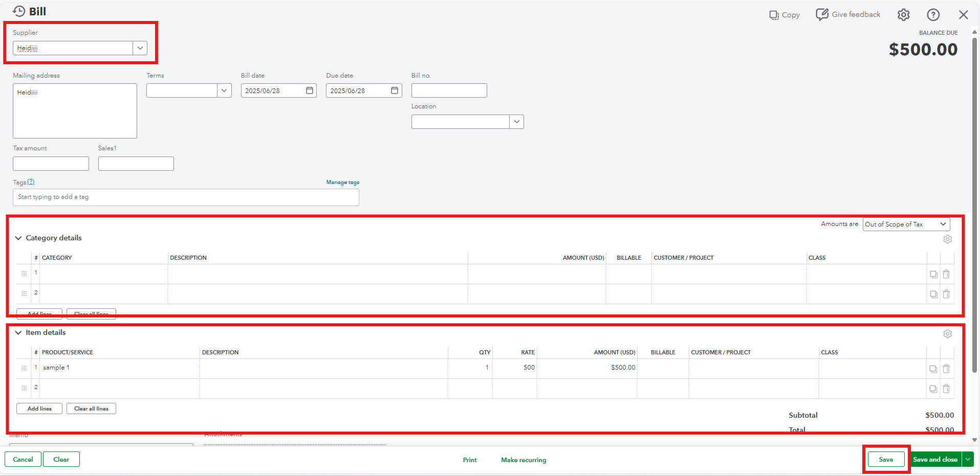Collapse the Category details section

coord(18,238)
